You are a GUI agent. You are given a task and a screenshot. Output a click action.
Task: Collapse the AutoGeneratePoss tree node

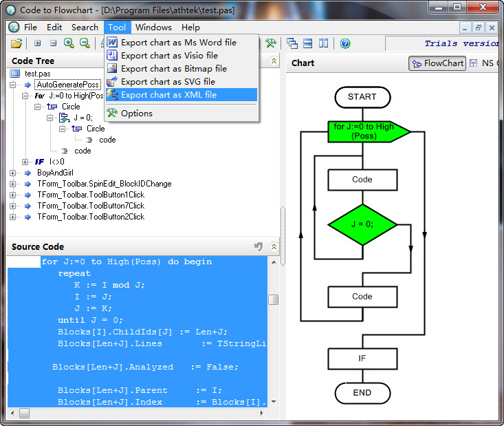[12, 85]
